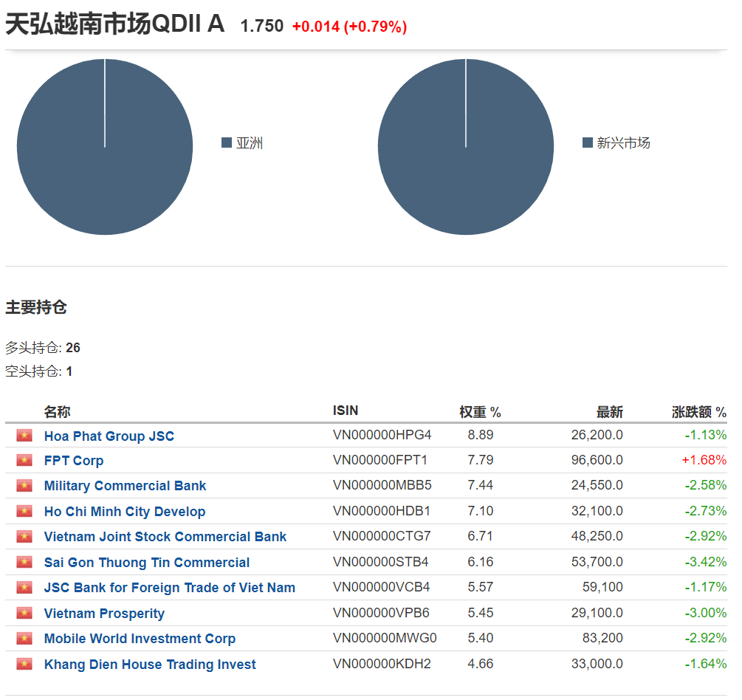Click the Vietnam flag beside FPT Corp

pyautogui.click(x=24, y=461)
